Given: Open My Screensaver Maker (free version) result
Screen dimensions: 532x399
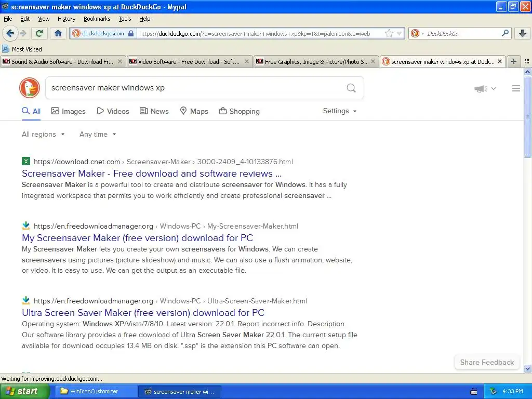Looking at the screenshot, I should 137,238.
